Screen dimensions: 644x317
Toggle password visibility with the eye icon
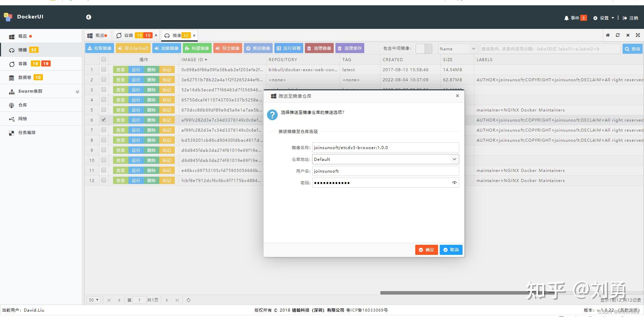click(x=454, y=182)
